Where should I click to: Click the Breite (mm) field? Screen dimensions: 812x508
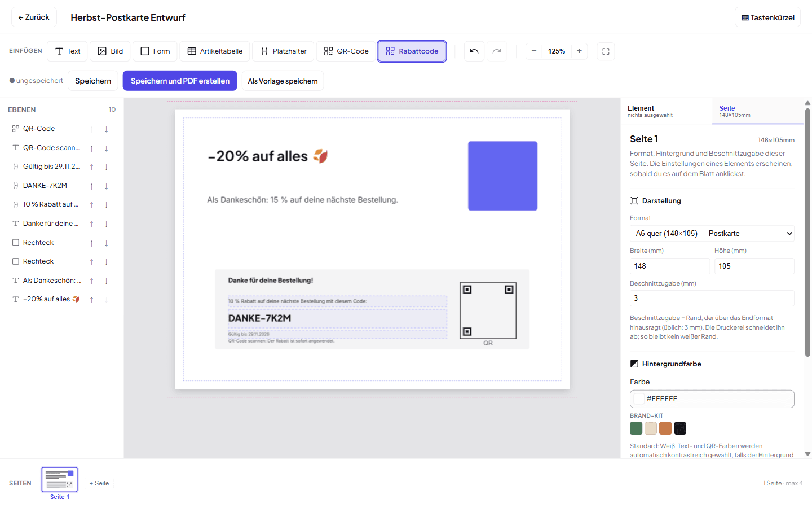[x=669, y=266]
